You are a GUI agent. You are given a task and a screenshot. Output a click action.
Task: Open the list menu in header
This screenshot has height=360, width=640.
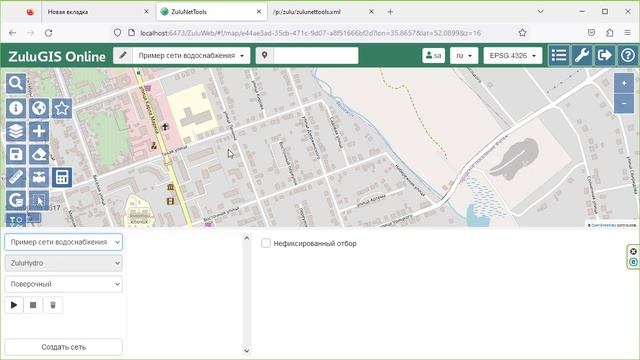559,55
